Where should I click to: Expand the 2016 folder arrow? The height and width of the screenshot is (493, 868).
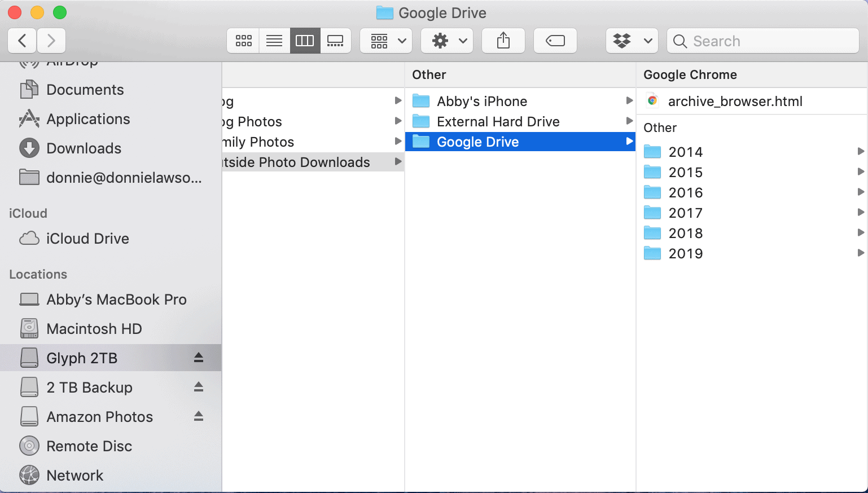coord(861,192)
